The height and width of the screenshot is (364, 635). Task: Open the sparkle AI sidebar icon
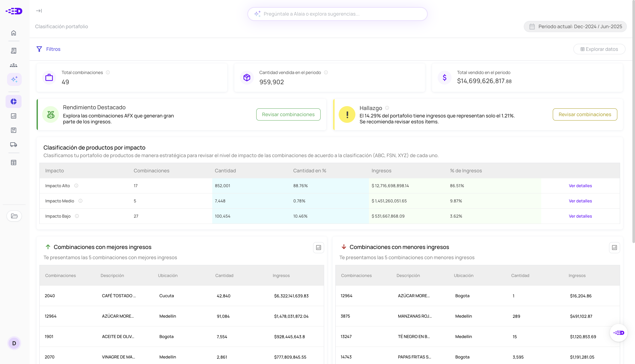[x=14, y=80]
